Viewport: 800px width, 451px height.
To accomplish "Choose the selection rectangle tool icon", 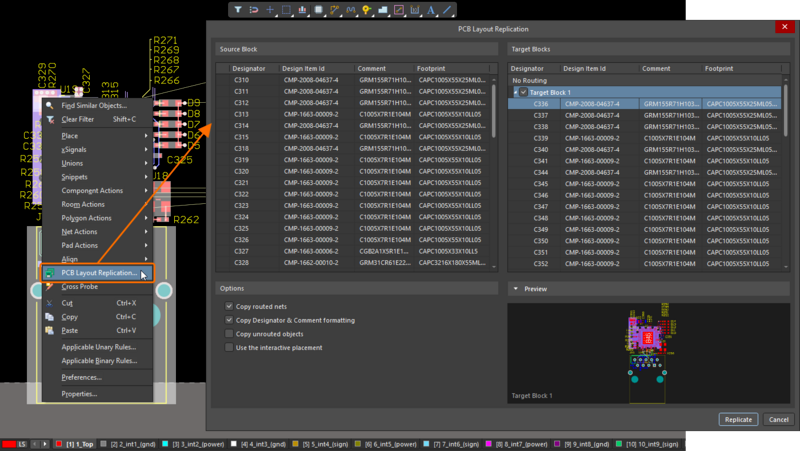I will tap(286, 10).
